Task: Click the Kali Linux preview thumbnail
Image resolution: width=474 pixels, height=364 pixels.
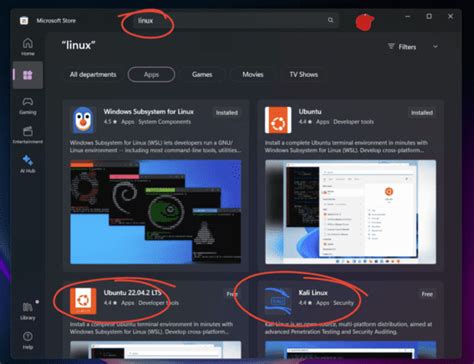Action: coord(350,349)
